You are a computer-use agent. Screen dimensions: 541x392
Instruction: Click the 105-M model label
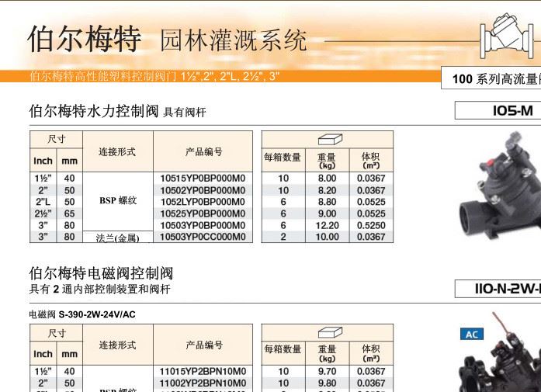498,111
